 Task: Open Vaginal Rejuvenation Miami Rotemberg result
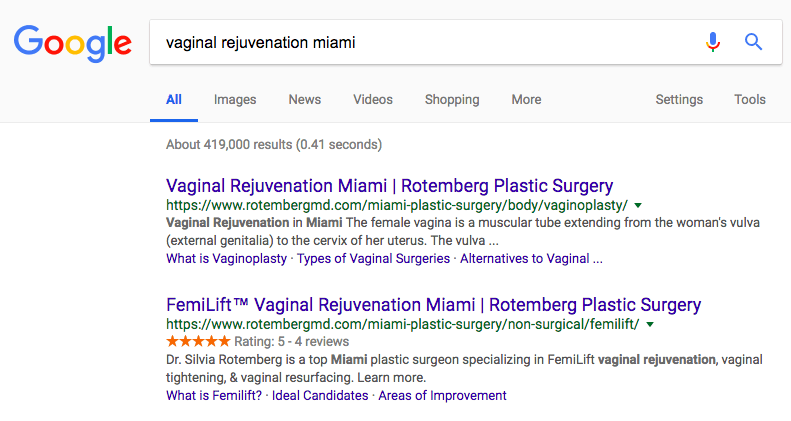click(x=389, y=186)
